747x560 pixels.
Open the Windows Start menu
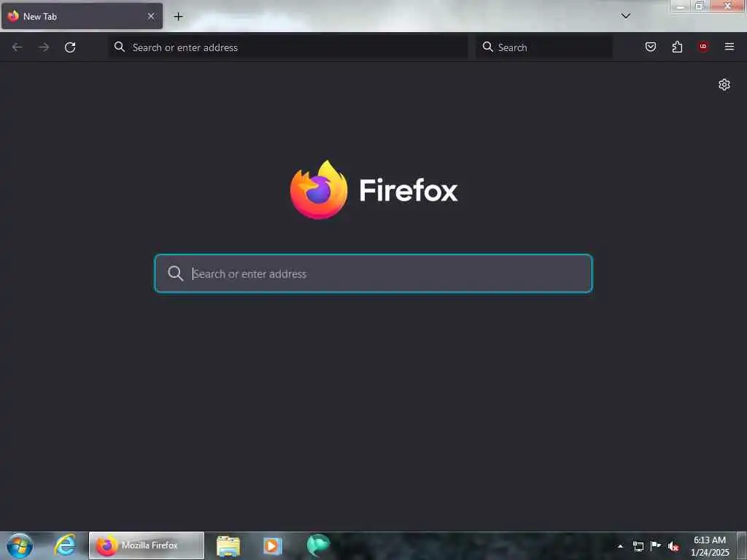[20, 545]
